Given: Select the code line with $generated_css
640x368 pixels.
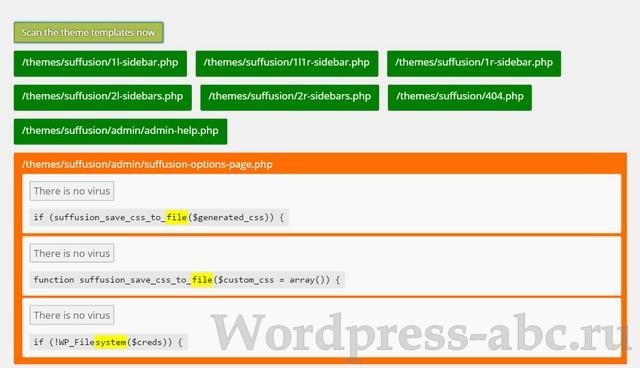Looking at the screenshot, I should click(159, 217).
